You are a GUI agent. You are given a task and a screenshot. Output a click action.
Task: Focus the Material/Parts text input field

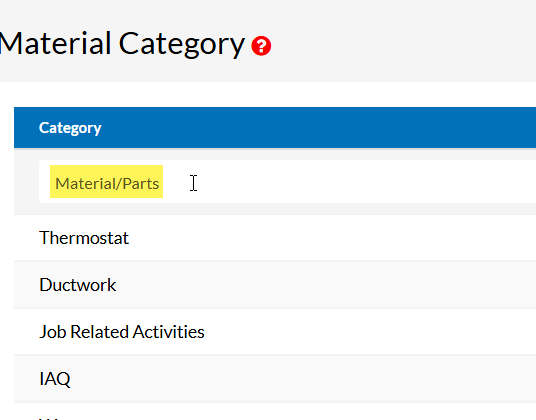pos(287,181)
